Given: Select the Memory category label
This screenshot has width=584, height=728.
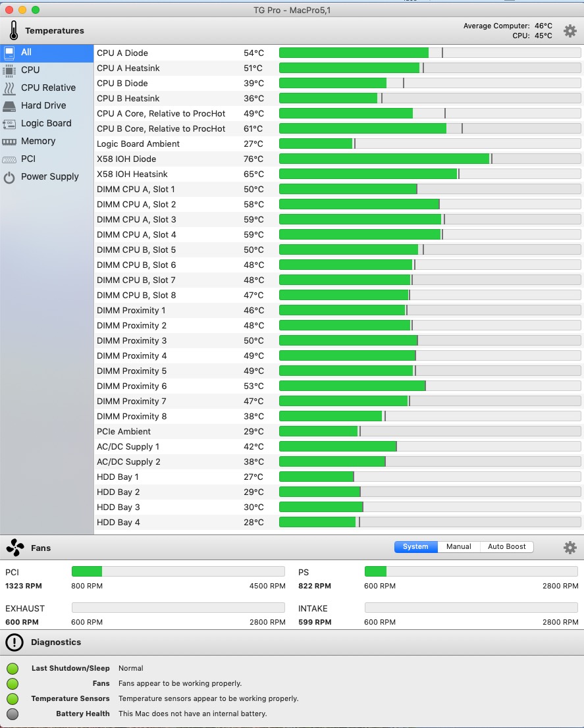Looking at the screenshot, I should 38,141.
